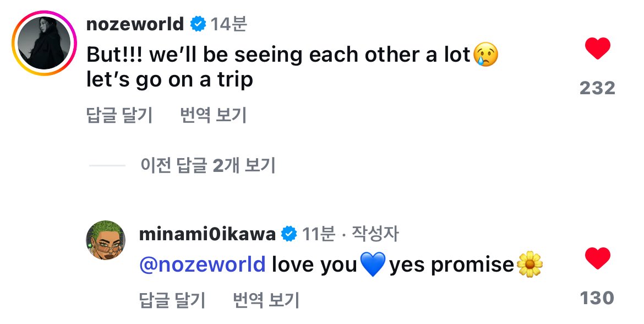
Task: Click the minami0ikawa username
Action: coord(208,234)
